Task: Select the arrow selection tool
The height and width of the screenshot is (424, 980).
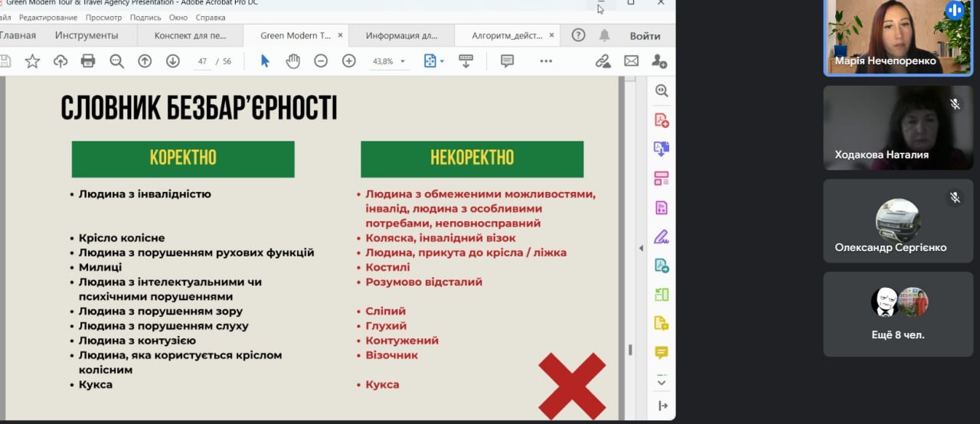Action: tap(265, 61)
